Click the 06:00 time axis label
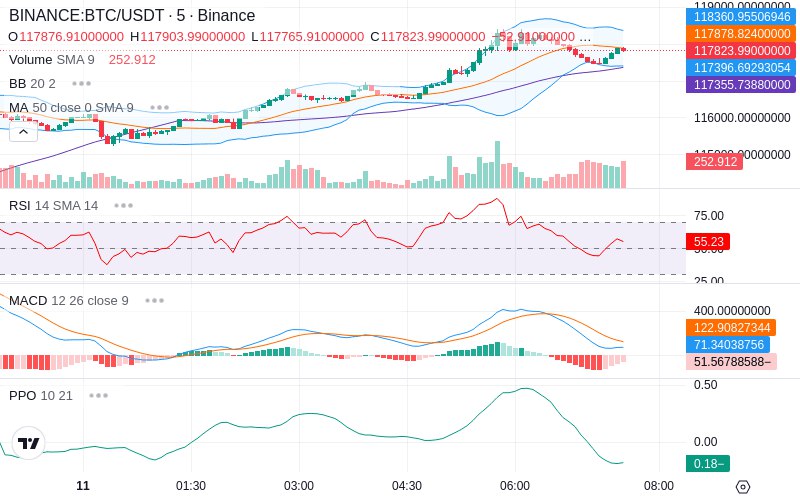This screenshot has width=800, height=500. point(515,486)
